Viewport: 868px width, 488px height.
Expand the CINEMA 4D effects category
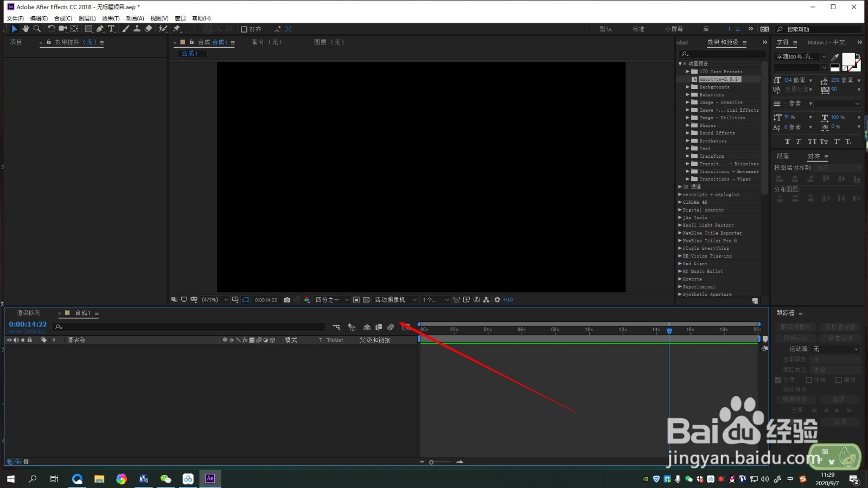[x=680, y=202]
